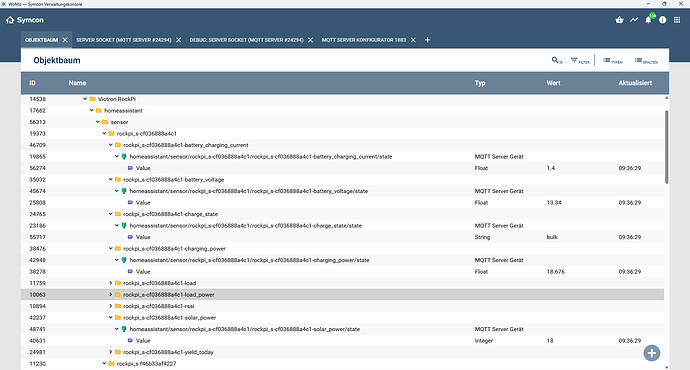Image resolution: width=690 pixels, height=370 pixels.
Task: Click sensor folder icon
Action: pos(105,122)
